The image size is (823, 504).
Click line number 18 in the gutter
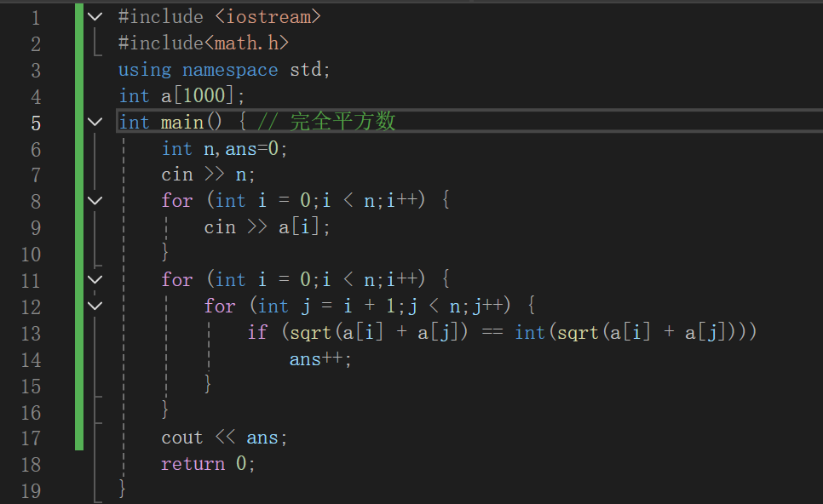(31, 465)
